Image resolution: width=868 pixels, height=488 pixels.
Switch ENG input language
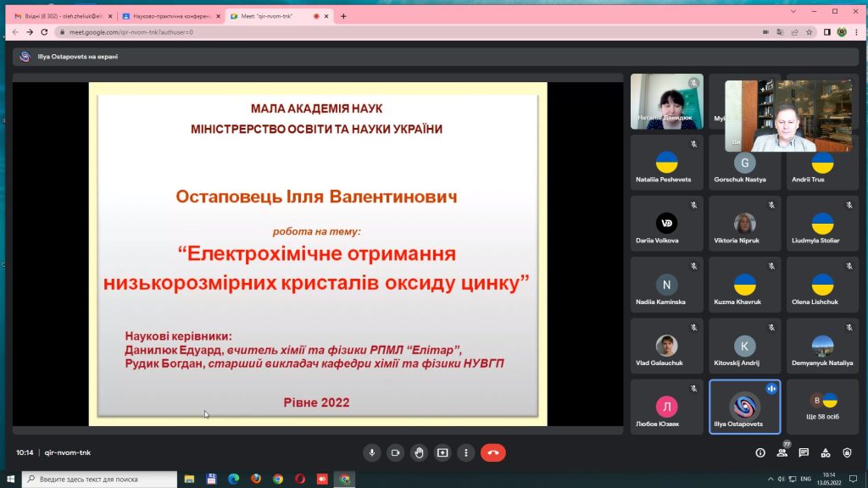tap(805, 479)
